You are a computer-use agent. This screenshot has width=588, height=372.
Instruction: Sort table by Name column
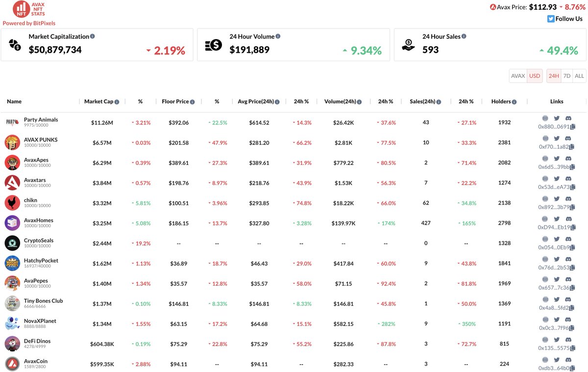(14, 101)
